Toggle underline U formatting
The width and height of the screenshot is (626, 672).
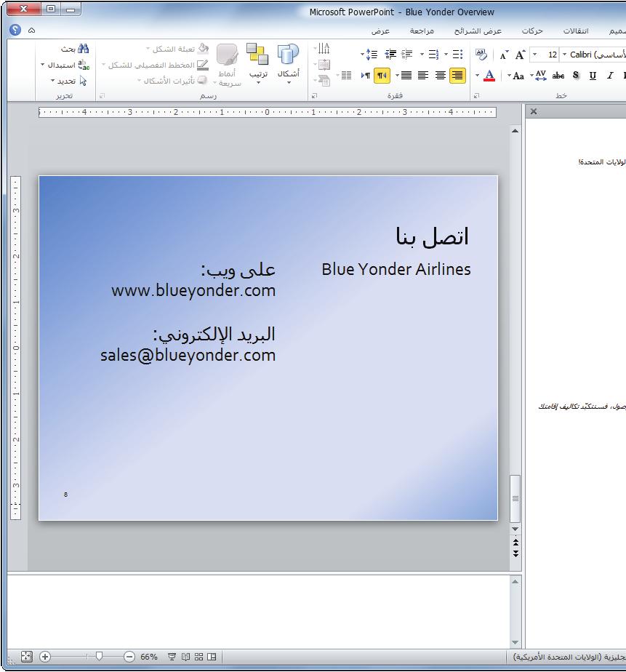tap(593, 76)
